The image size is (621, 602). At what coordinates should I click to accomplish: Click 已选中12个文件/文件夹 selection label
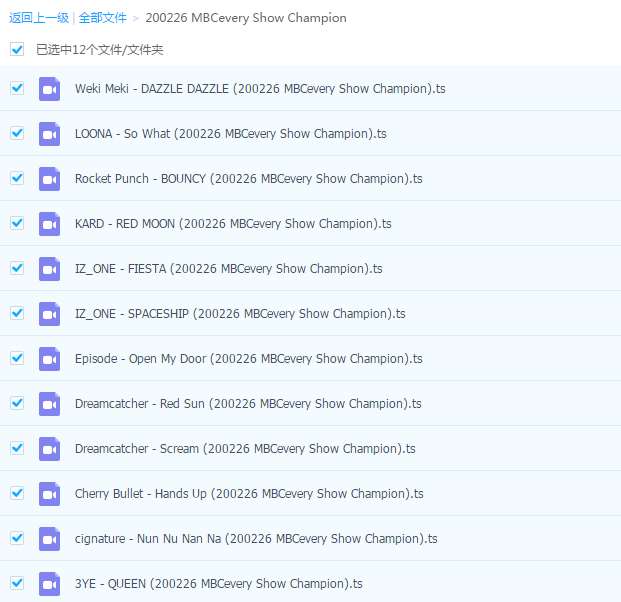[x=99, y=50]
